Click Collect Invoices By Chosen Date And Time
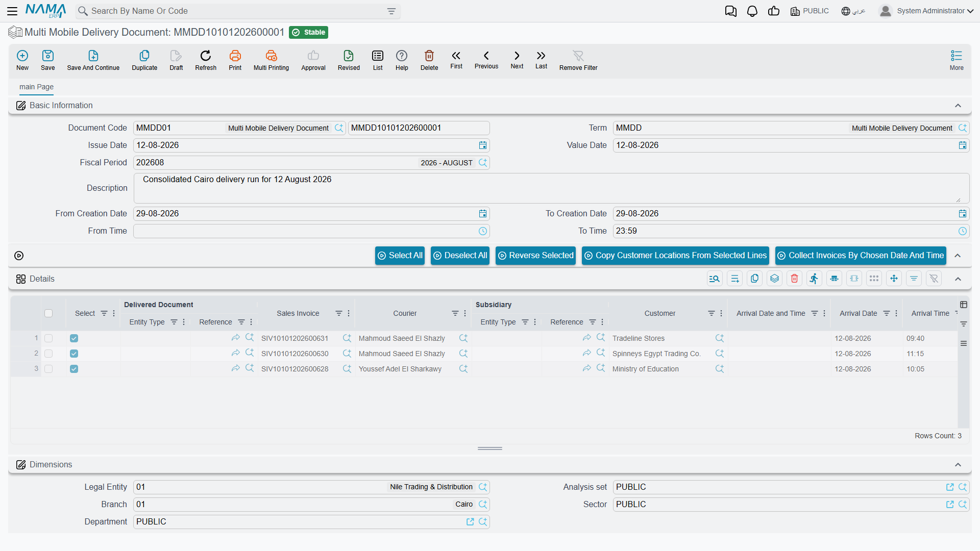The height and width of the screenshot is (551, 980). click(x=861, y=256)
